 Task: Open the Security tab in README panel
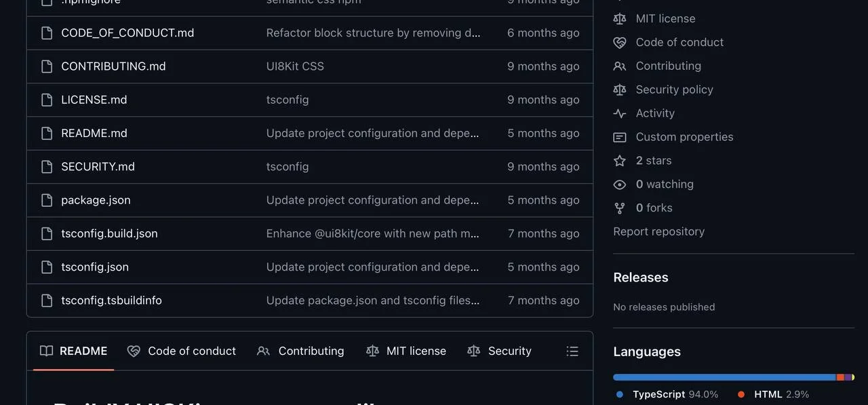pyautogui.click(x=499, y=351)
